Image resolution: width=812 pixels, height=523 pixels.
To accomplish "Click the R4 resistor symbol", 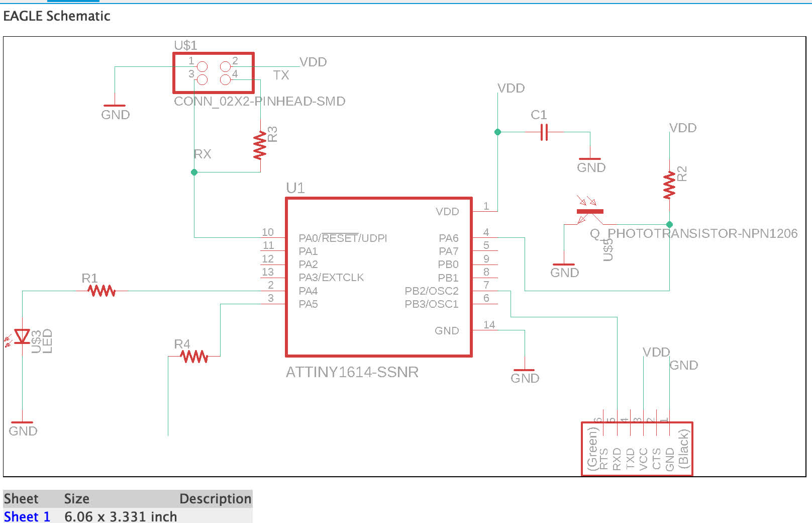I will (194, 357).
